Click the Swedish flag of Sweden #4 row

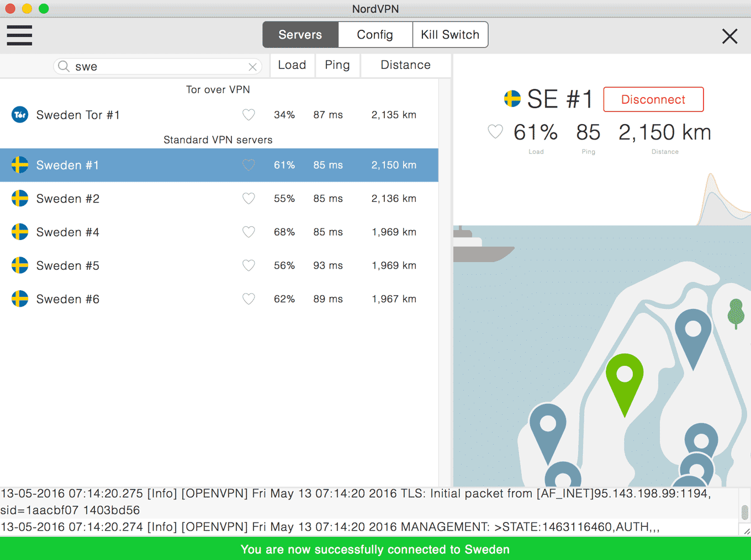[x=20, y=232]
